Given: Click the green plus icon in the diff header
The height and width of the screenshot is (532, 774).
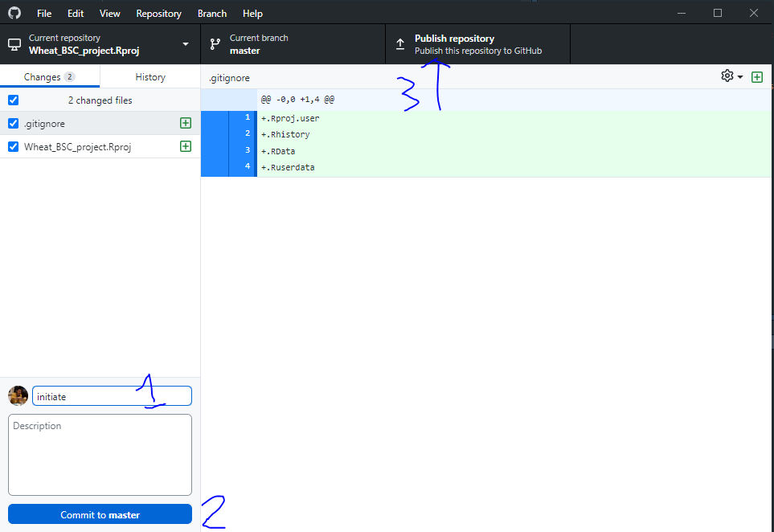Looking at the screenshot, I should click(756, 77).
